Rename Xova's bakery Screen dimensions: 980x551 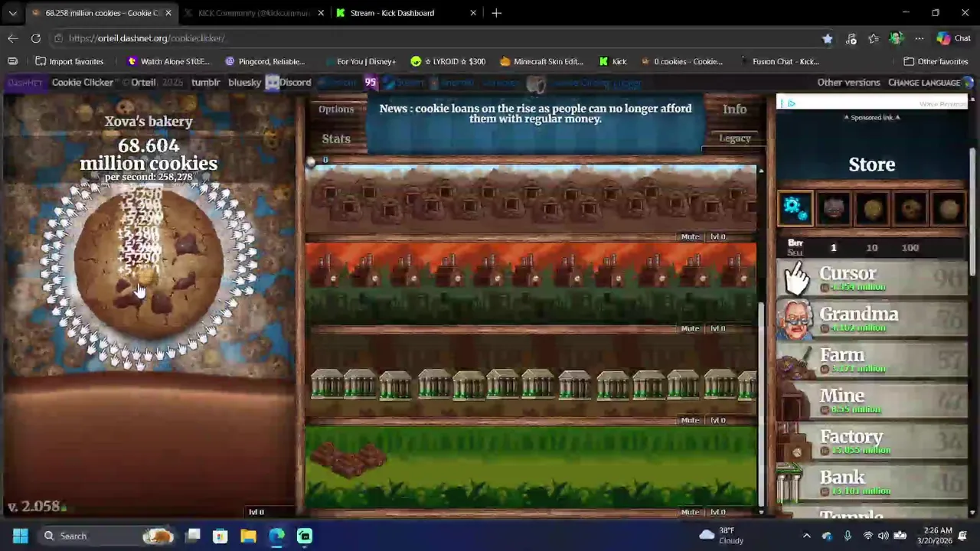click(149, 121)
